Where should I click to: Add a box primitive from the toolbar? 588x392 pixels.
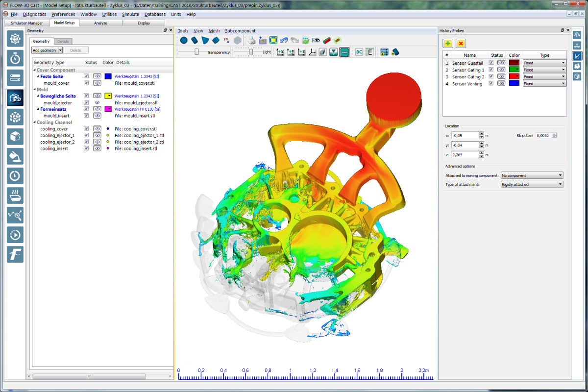tap(216, 40)
